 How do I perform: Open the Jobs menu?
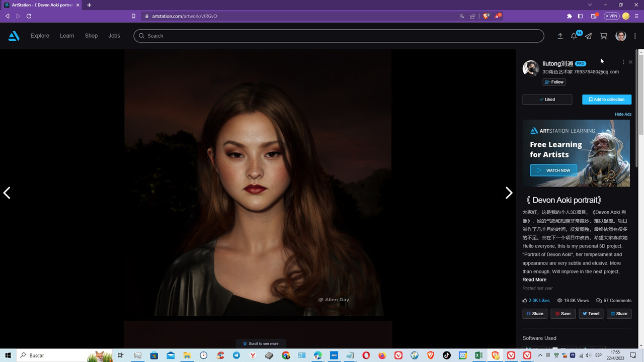(114, 36)
